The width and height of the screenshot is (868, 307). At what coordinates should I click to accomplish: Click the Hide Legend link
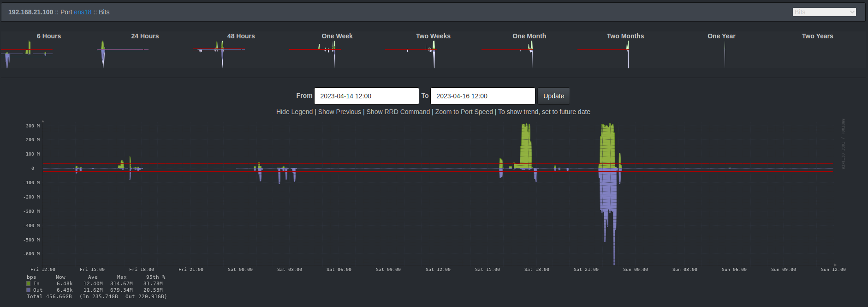click(x=294, y=112)
